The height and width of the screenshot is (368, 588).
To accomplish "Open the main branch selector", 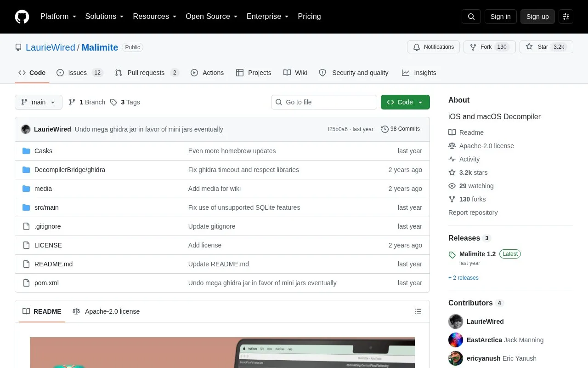I will 39,102.
